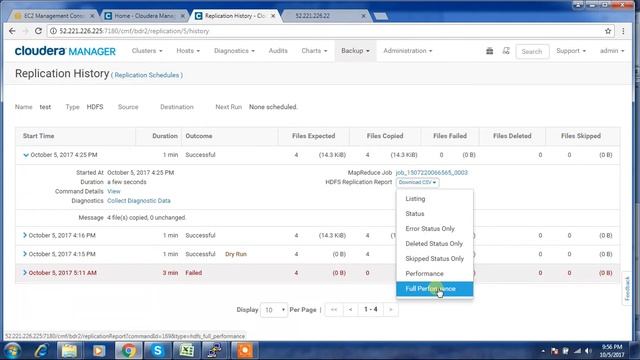The image size is (640, 360).
Task: Click the Cloudera Manager logo
Action: (x=65, y=51)
